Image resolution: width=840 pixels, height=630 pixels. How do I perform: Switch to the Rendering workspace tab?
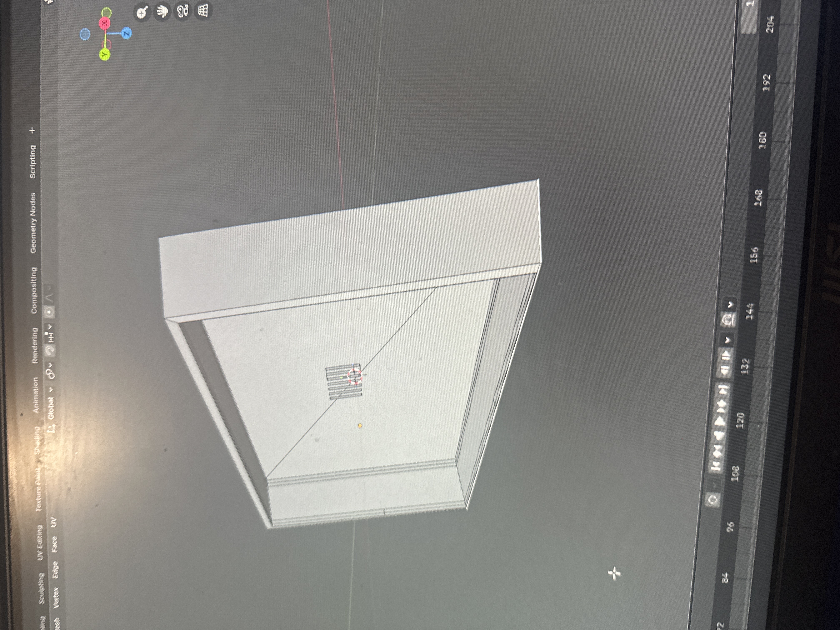coord(35,345)
